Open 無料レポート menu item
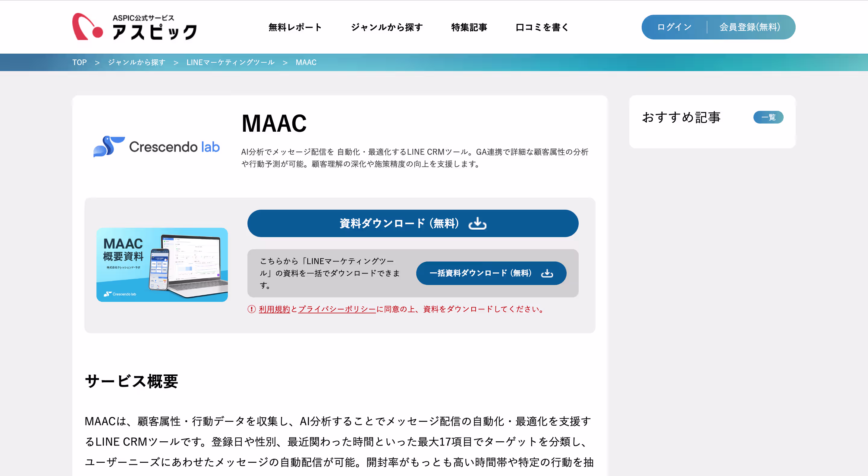This screenshot has height=476, width=868. (x=295, y=27)
